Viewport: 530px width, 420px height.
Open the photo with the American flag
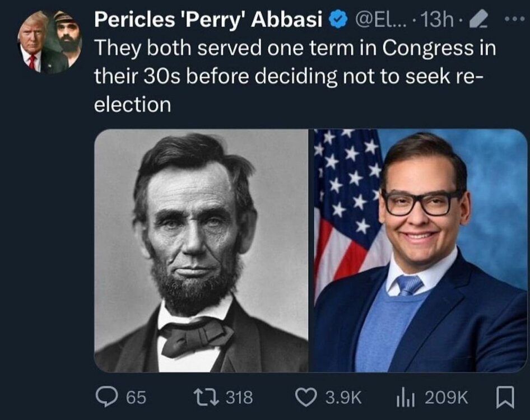pos(420,251)
